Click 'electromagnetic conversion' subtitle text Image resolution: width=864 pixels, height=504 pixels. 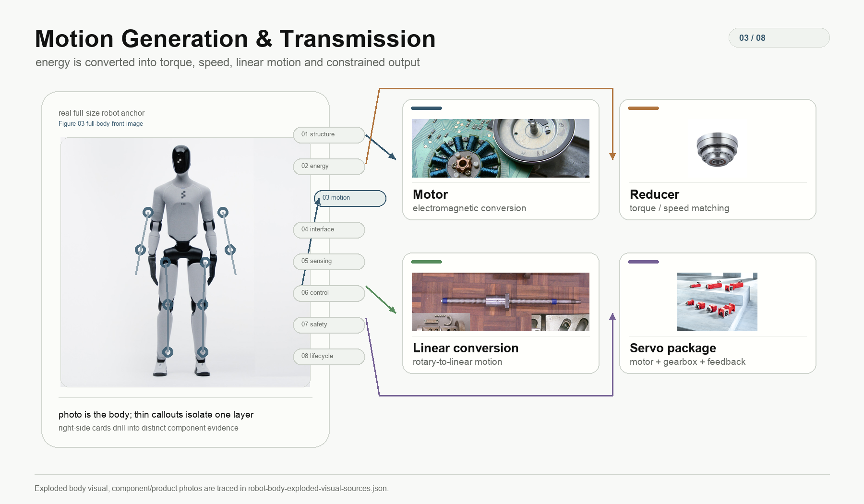click(469, 208)
